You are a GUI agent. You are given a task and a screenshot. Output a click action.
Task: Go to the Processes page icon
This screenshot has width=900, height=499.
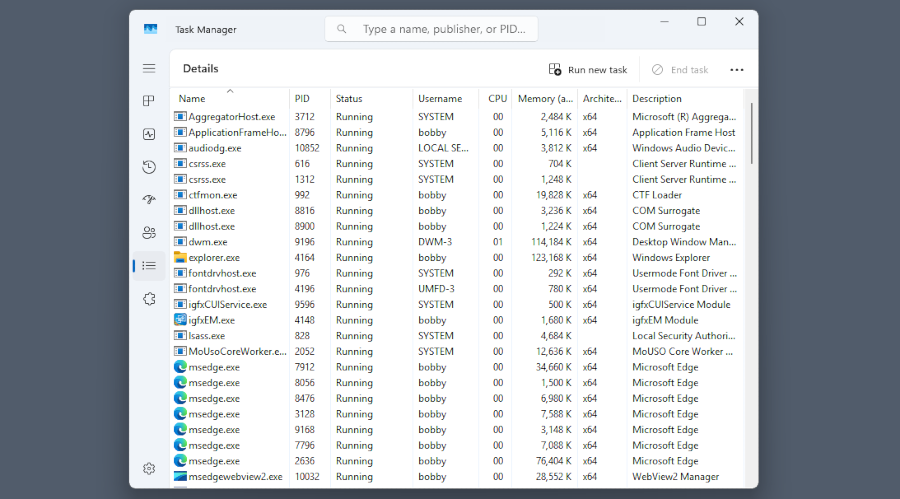[x=149, y=101]
